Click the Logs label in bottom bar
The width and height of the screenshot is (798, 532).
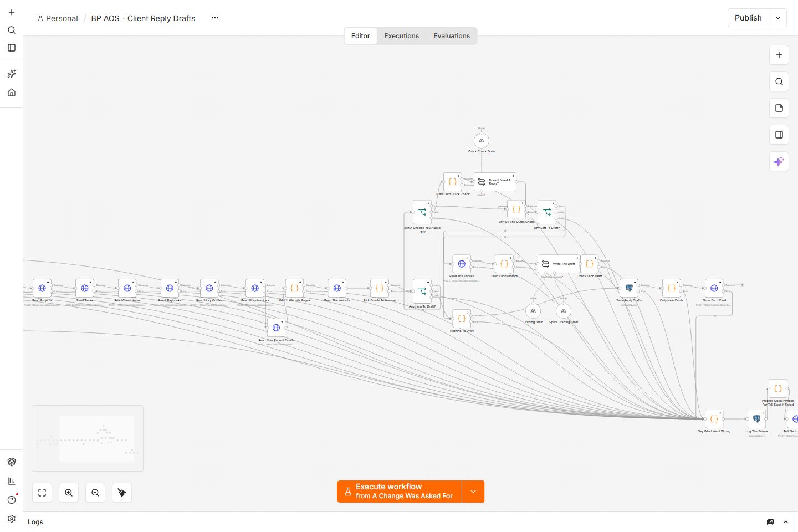pos(35,522)
